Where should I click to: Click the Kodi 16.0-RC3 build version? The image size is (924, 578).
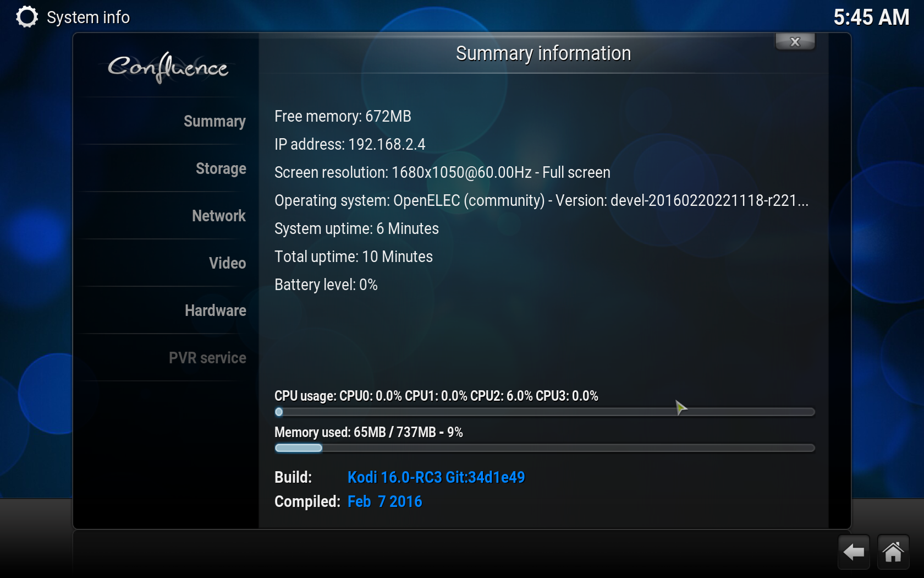(x=436, y=477)
